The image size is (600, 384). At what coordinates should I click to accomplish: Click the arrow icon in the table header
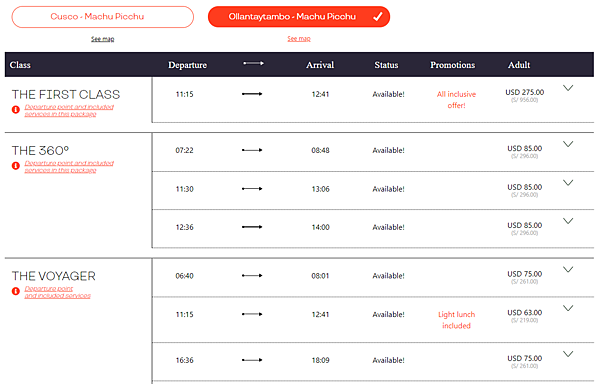click(253, 63)
